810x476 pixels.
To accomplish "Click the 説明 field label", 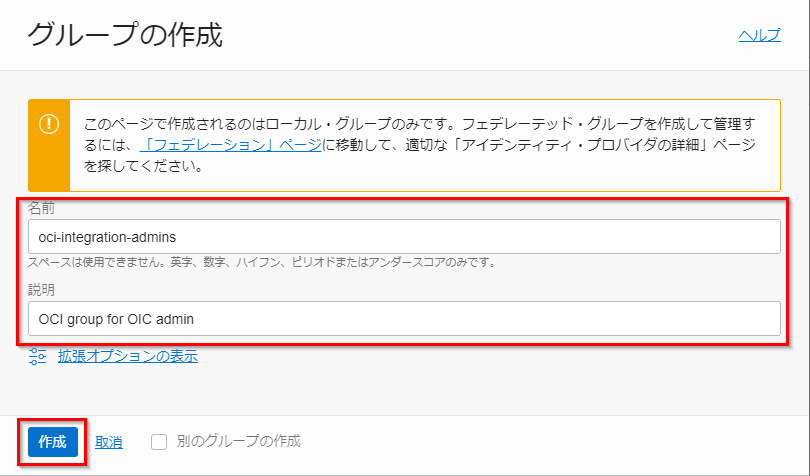I will pyautogui.click(x=41, y=289).
